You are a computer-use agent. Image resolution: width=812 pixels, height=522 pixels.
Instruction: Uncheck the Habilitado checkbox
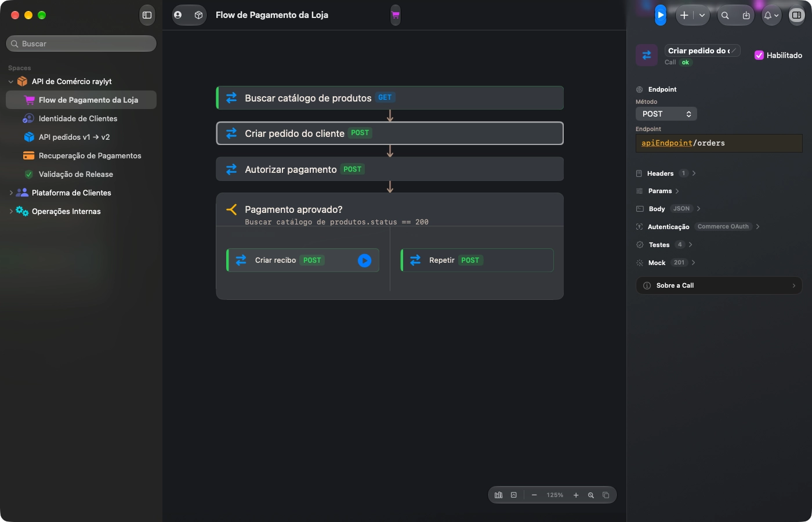759,55
